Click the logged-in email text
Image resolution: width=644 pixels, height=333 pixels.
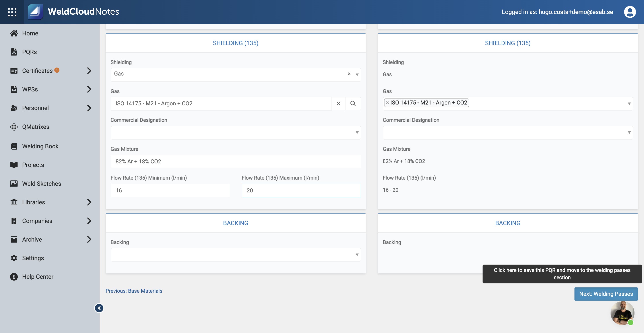point(576,12)
